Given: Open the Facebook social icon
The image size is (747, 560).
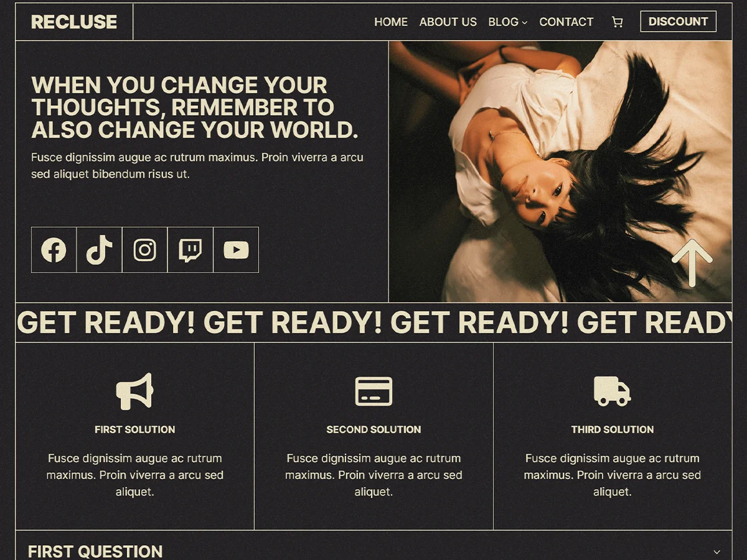Looking at the screenshot, I should point(54,250).
